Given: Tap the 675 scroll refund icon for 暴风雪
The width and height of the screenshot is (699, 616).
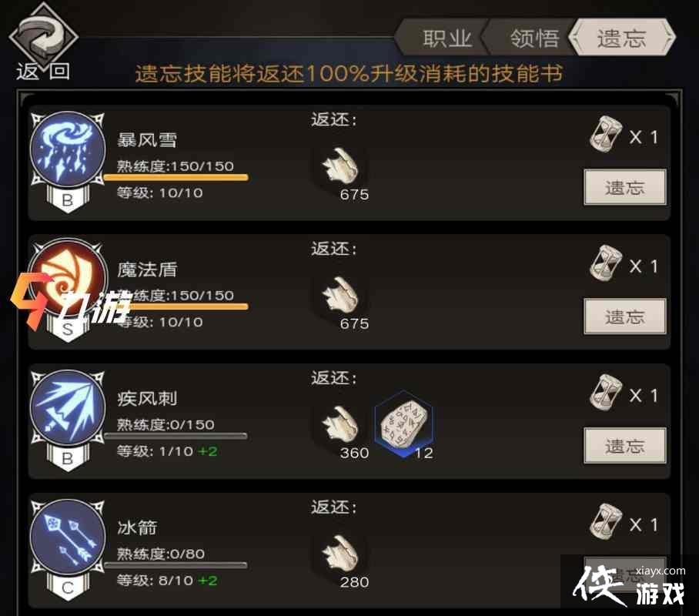Looking at the screenshot, I should (340, 165).
